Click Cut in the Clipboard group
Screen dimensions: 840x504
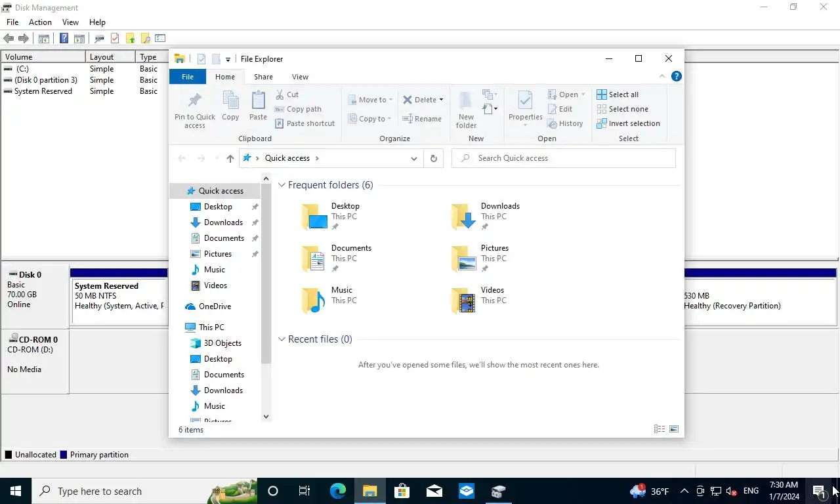(287, 94)
